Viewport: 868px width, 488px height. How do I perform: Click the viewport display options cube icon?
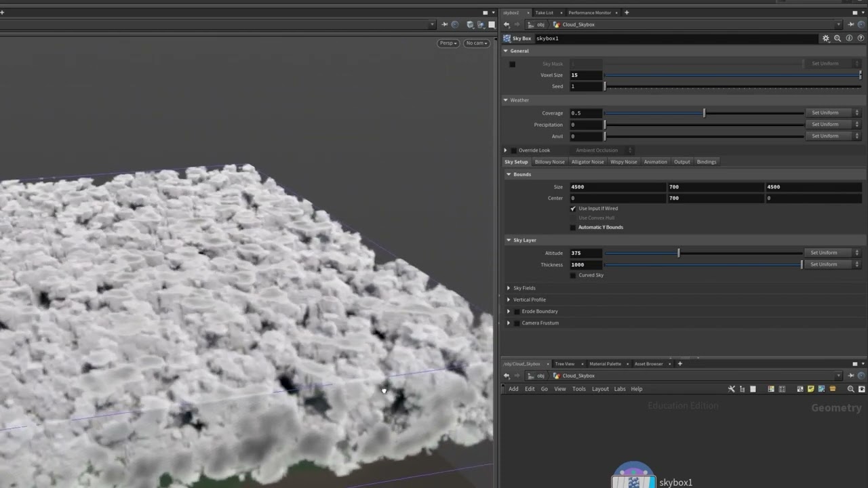point(470,25)
